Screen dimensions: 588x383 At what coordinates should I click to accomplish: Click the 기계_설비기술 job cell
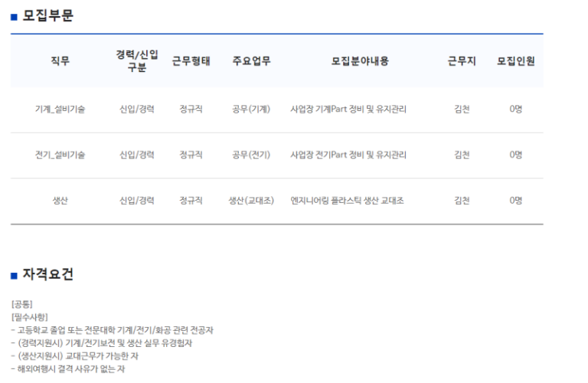click(60, 110)
